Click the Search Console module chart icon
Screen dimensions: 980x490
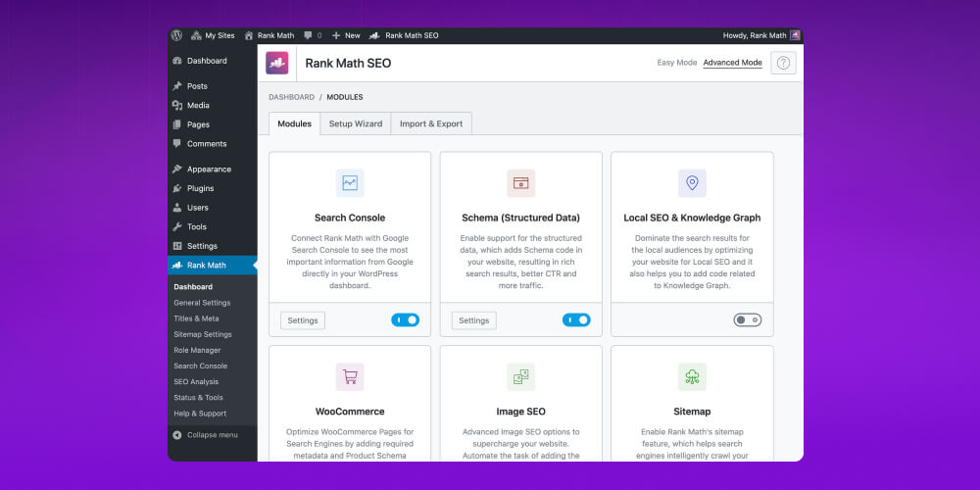coord(350,182)
